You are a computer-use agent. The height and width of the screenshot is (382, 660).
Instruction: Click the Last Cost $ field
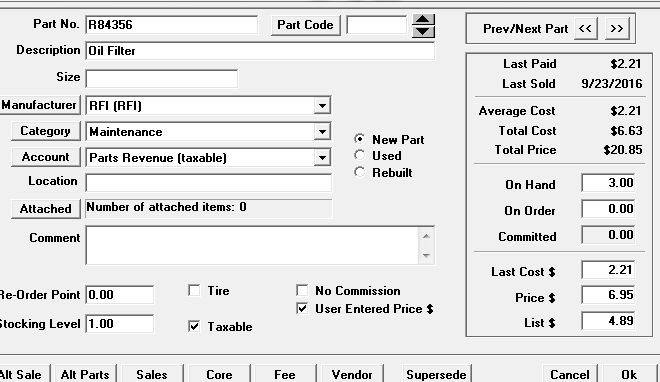[608, 270]
